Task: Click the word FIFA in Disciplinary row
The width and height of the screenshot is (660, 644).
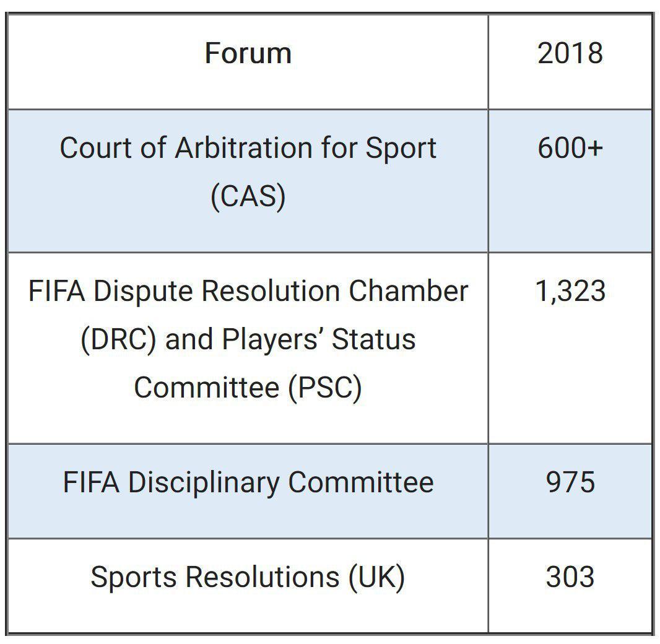Action: coord(91,482)
